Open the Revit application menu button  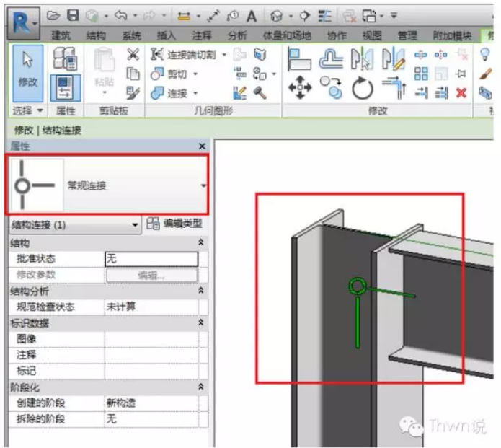tap(24, 23)
